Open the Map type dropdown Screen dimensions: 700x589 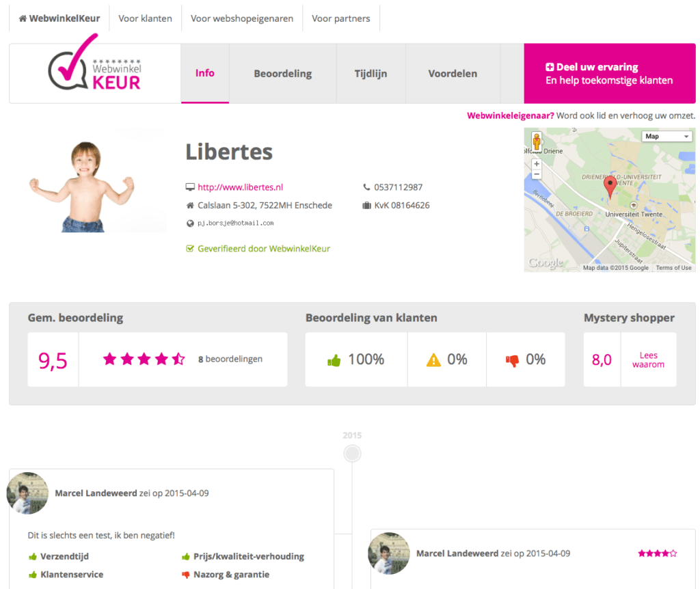coord(668,137)
